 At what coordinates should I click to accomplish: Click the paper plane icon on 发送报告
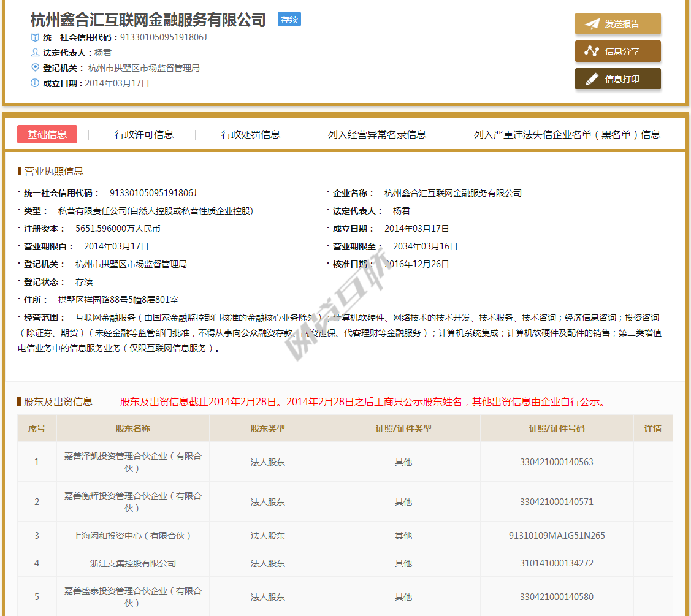592,24
